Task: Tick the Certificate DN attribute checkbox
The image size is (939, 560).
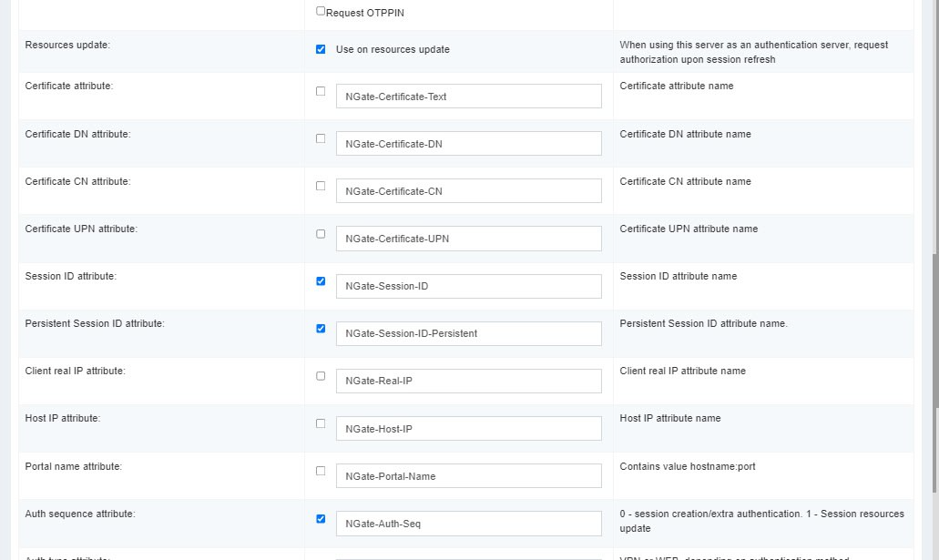Action: (x=321, y=138)
